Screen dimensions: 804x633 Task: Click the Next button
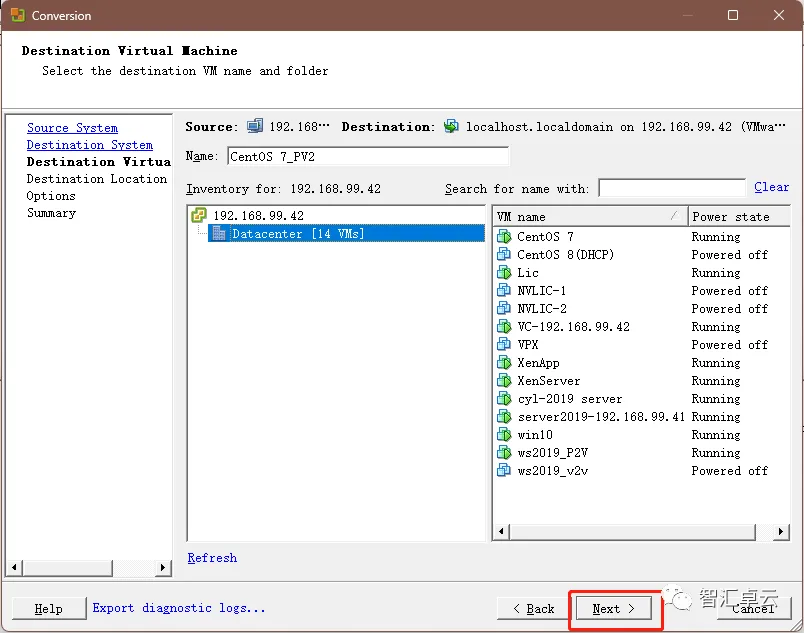(x=614, y=609)
